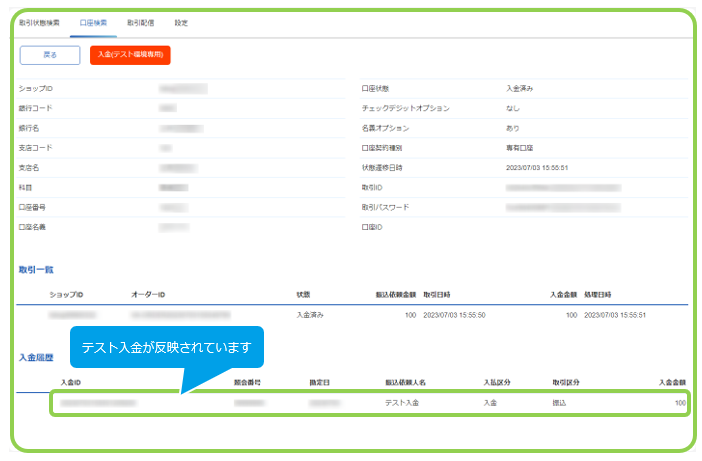Click the 口座状態 value 入金済み
702x461 pixels.
click(519, 89)
